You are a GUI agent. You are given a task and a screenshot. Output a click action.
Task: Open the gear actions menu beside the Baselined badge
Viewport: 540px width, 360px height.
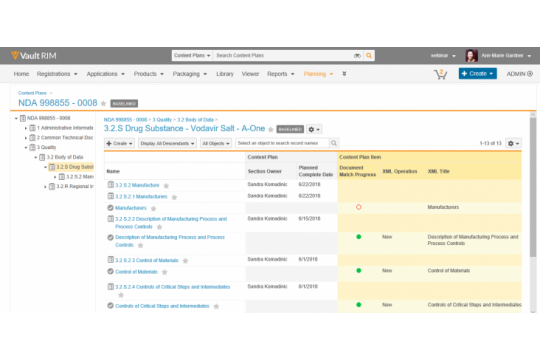314,130
